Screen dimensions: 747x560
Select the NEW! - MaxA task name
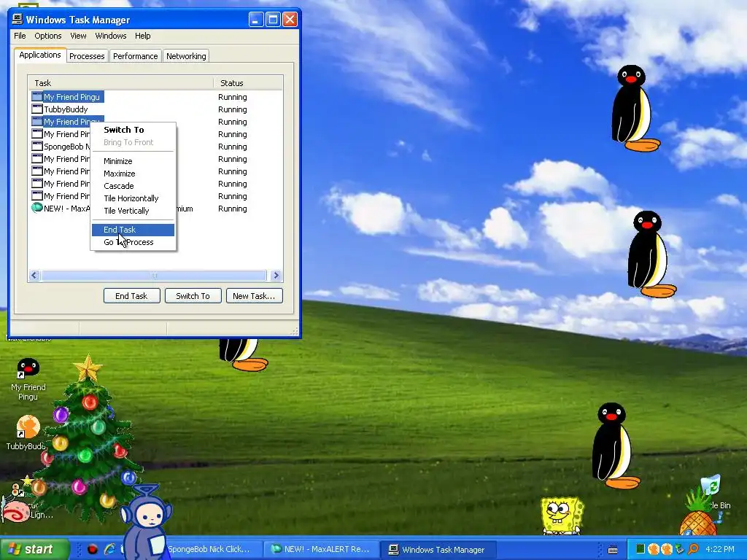(x=66, y=208)
